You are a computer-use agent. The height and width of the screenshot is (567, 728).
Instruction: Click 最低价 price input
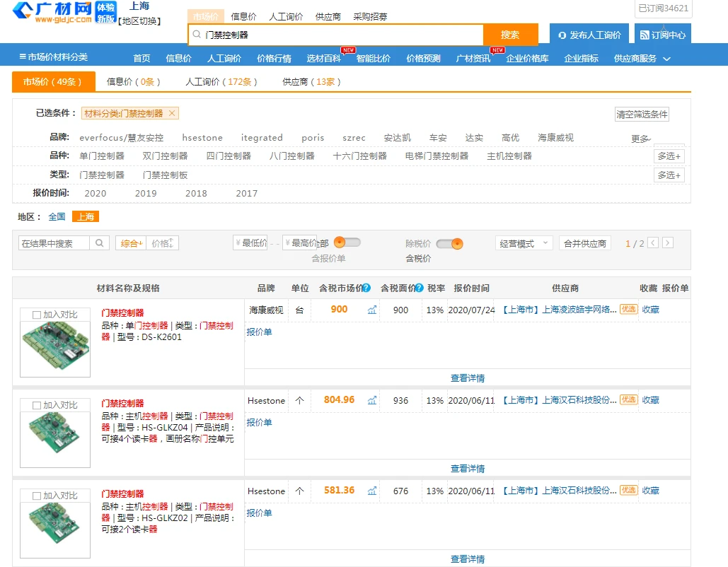click(250, 242)
